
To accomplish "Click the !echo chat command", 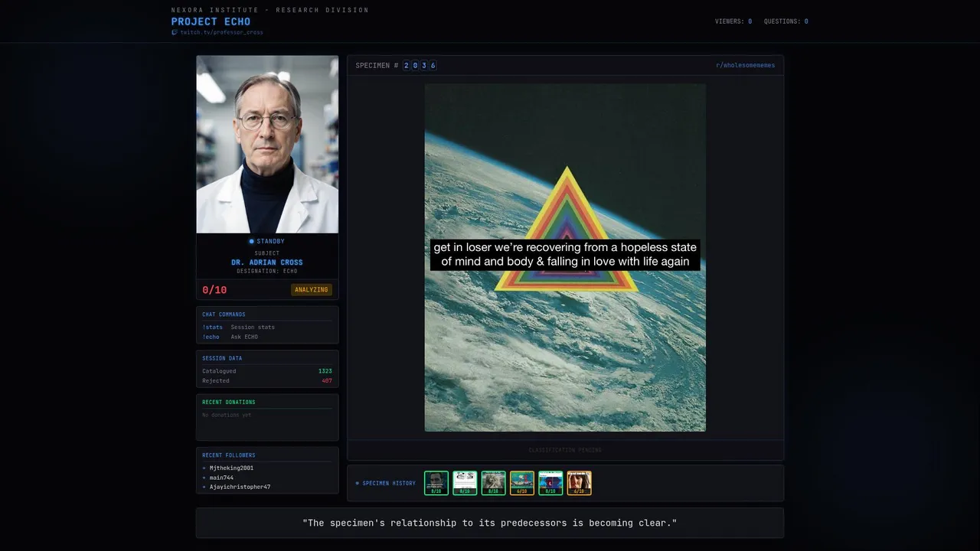I will [x=211, y=337].
